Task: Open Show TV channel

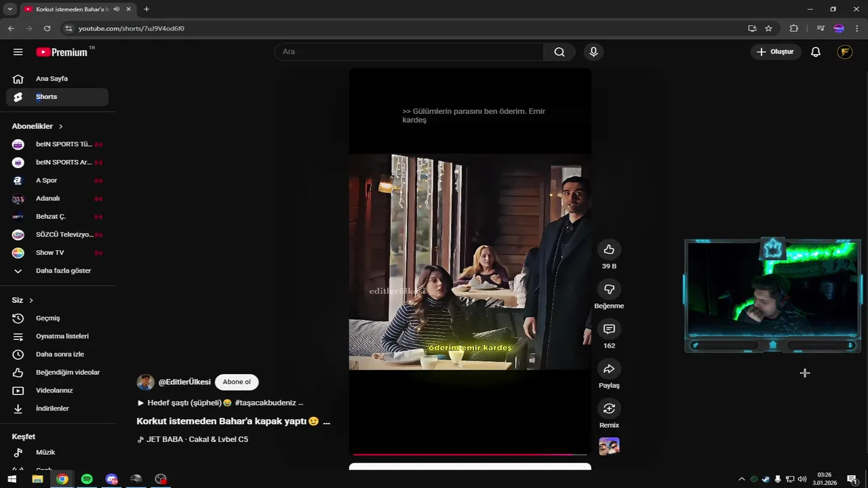Action: (58, 253)
